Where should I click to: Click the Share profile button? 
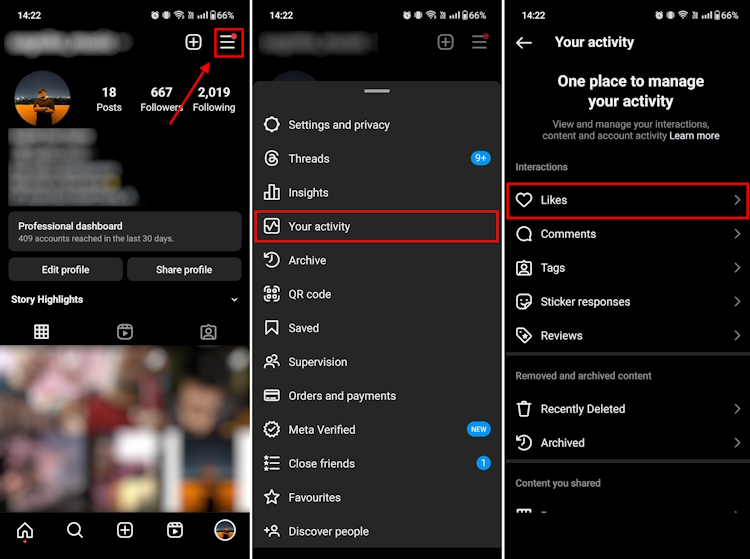tap(184, 270)
